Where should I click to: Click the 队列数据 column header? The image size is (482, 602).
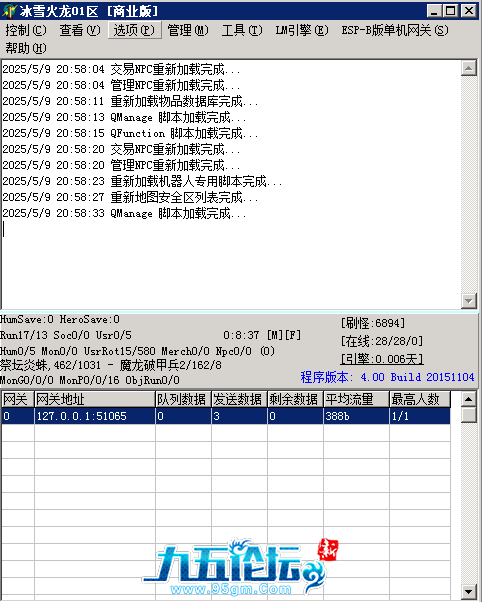click(183, 399)
